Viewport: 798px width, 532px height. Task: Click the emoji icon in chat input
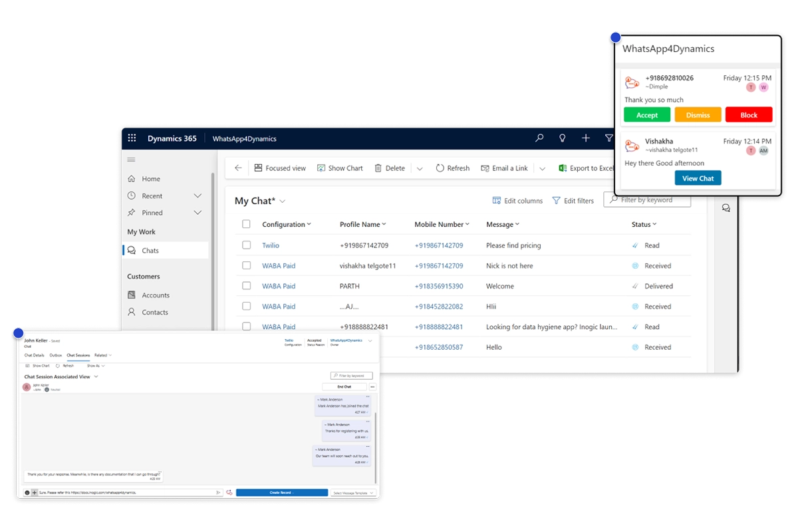pos(27,493)
